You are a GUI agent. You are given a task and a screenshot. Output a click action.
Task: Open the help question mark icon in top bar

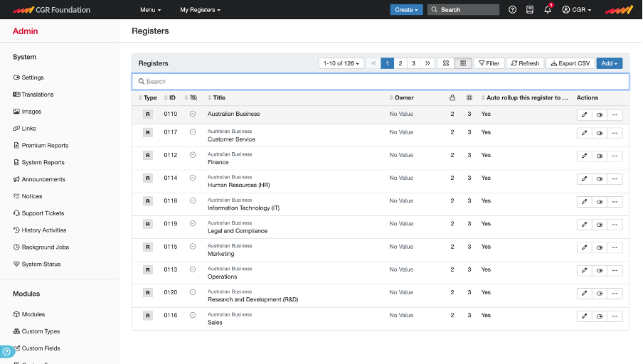point(512,10)
